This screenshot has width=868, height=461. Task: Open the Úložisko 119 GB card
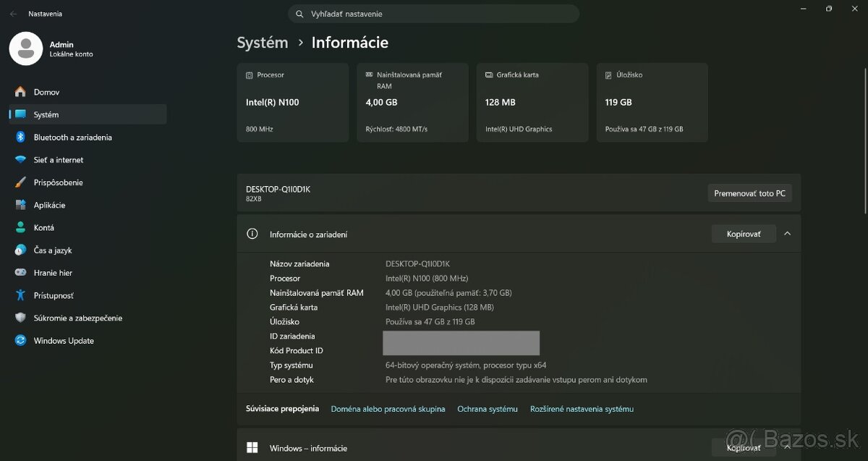(652, 102)
